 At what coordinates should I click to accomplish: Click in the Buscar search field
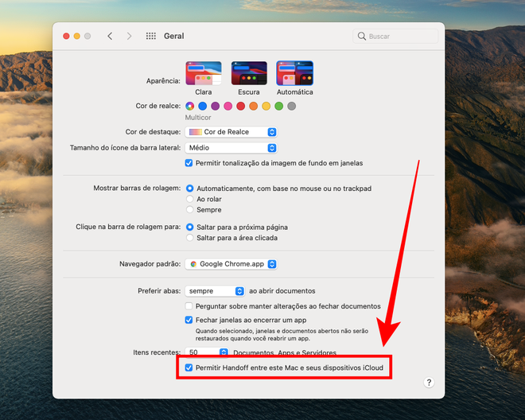(395, 36)
